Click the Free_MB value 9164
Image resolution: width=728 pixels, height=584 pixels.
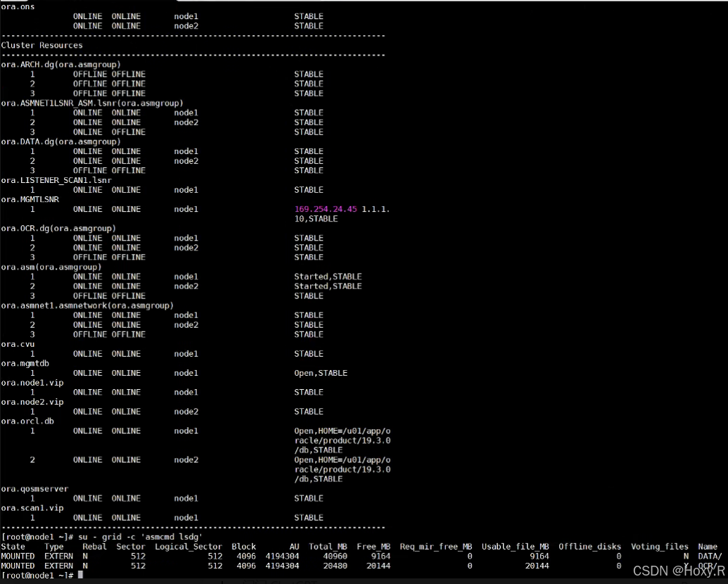(x=381, y=556)
